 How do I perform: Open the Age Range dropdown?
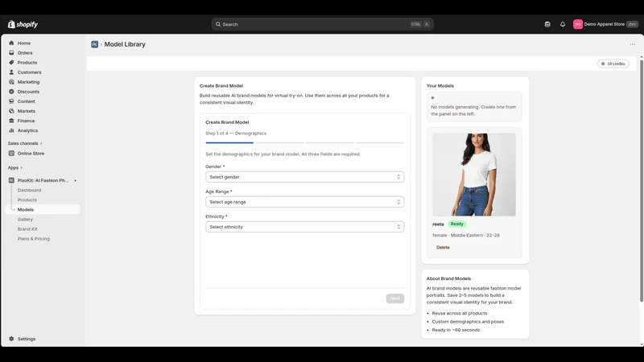[305, 202]
